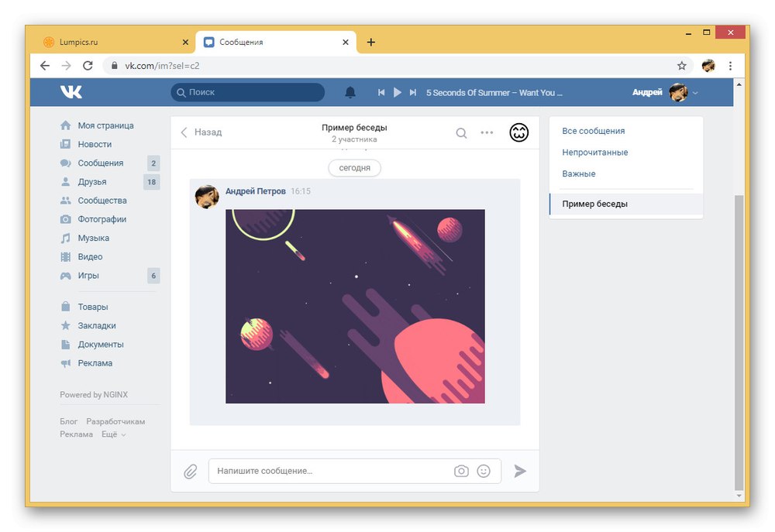This screenshot has width=775, height=532.
Task: Skip to the next track
Action: pyautogui.click(x=413, y=92)
